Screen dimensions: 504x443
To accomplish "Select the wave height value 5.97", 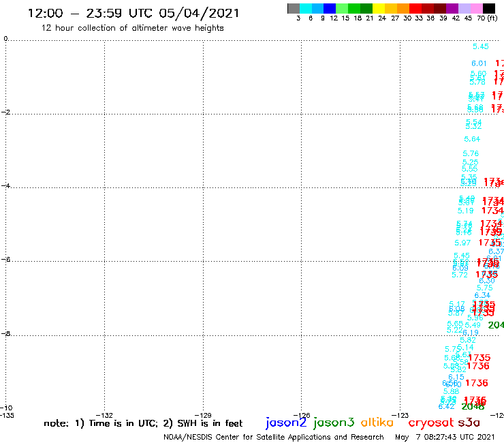I will click(462, 243).
